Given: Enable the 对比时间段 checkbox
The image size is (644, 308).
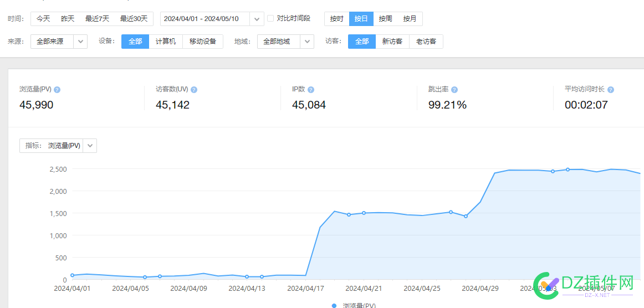Looking at the screenshot, I should 270,18.
